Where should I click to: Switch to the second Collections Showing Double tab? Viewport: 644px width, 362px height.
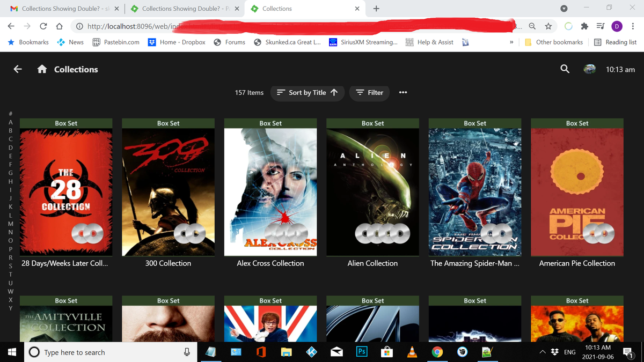[185, 9]
